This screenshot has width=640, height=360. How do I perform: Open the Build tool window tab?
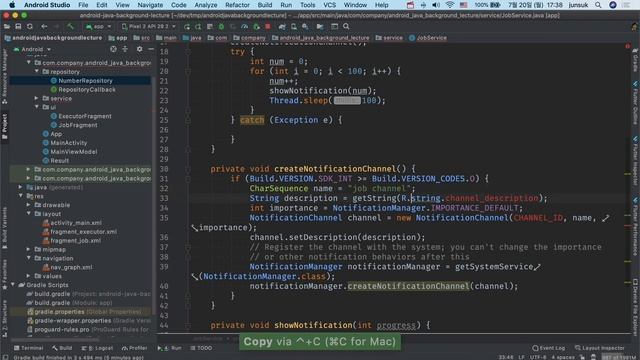[62, 348]
